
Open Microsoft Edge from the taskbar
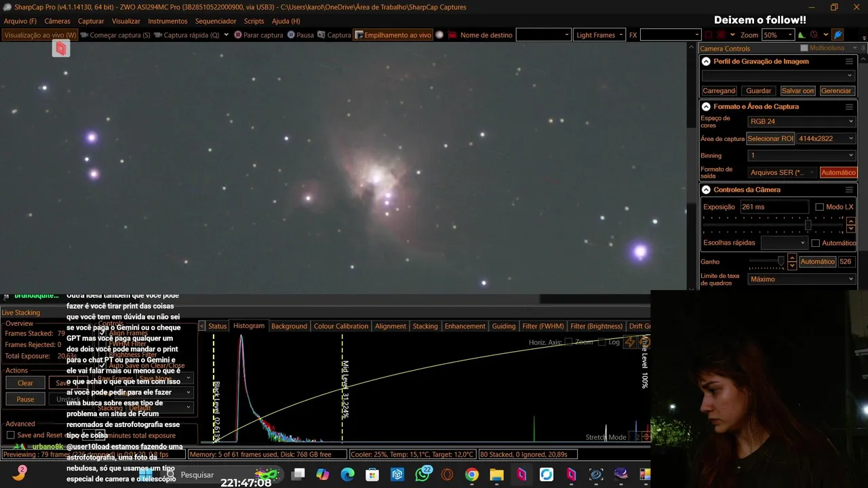click(x=348, y=475)
